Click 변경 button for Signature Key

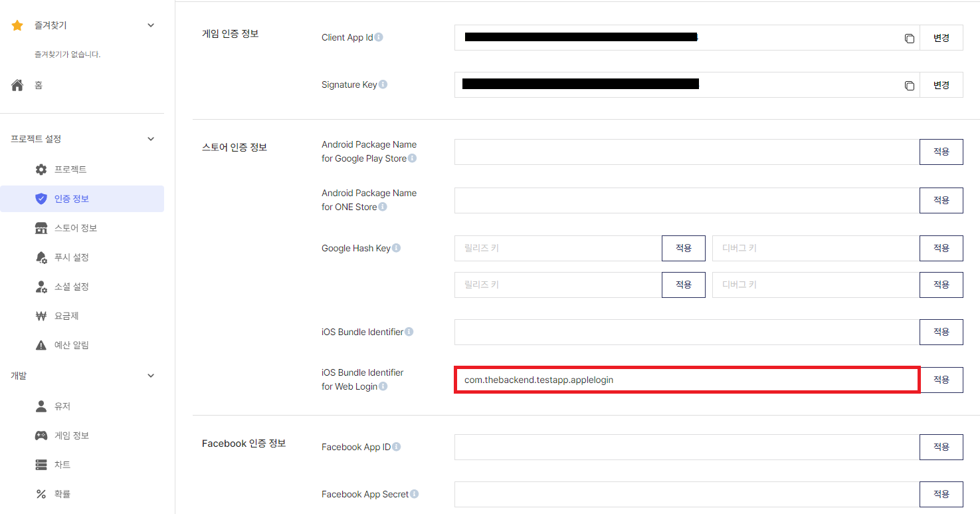[x=941, y=85]
